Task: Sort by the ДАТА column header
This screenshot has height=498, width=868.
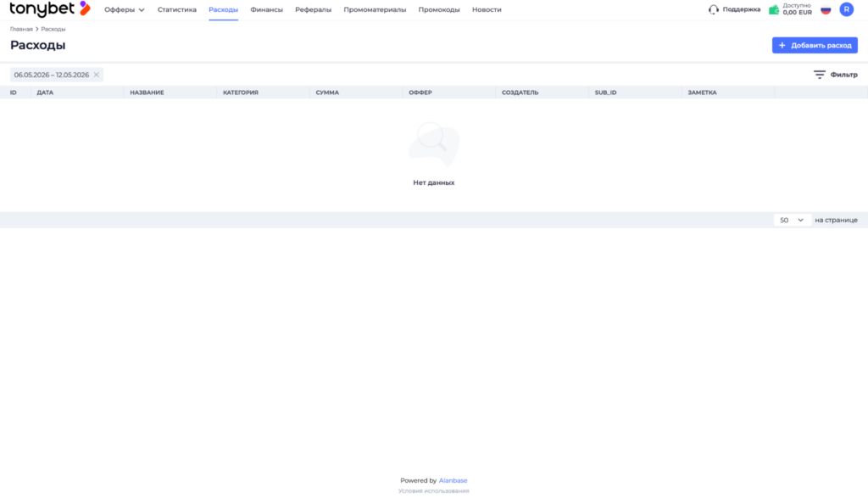Action: (45, 92)
